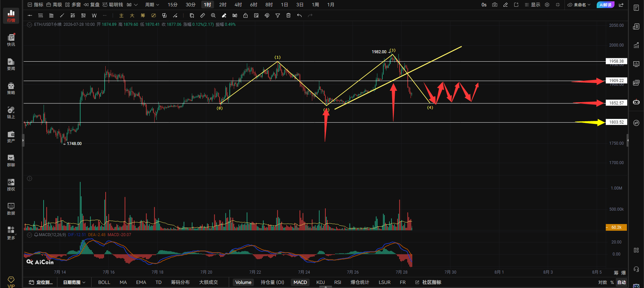Open the 指标 indicators button
This screenshot has height=288, width=644.
tap(36, 5)
